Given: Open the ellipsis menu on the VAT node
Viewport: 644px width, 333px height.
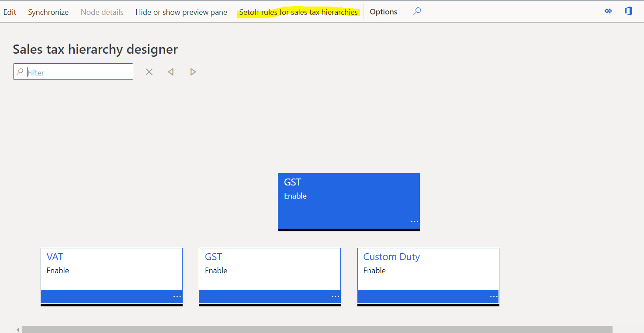Looking at the screenshot, I should (x=177, y=296).
